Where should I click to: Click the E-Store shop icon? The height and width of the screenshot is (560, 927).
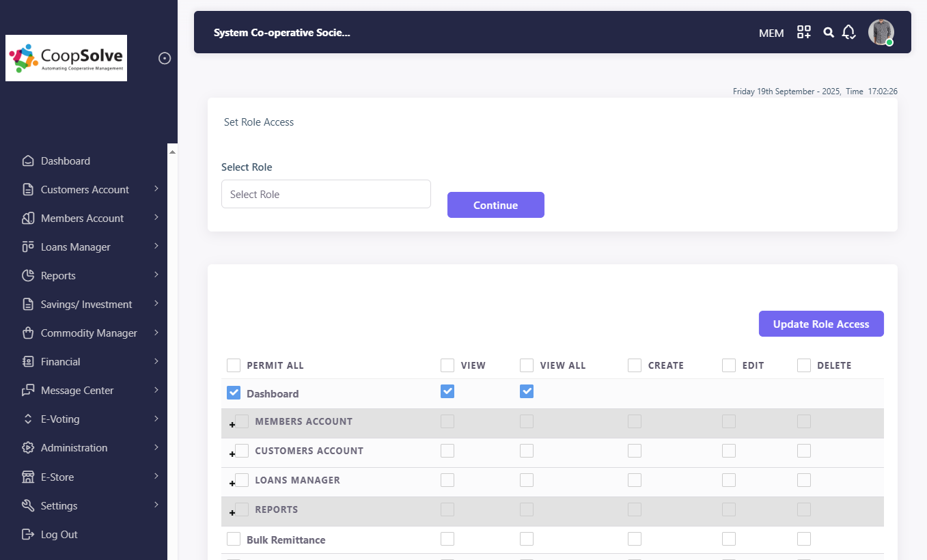pos(28,477)
